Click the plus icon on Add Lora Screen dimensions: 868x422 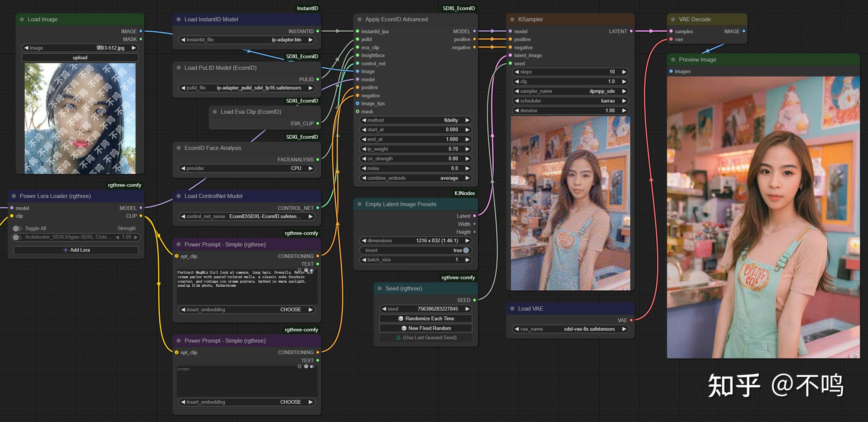65,250
